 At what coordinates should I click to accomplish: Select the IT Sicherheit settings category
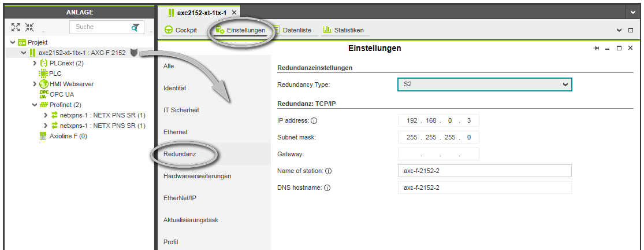(x=181, y=110)
